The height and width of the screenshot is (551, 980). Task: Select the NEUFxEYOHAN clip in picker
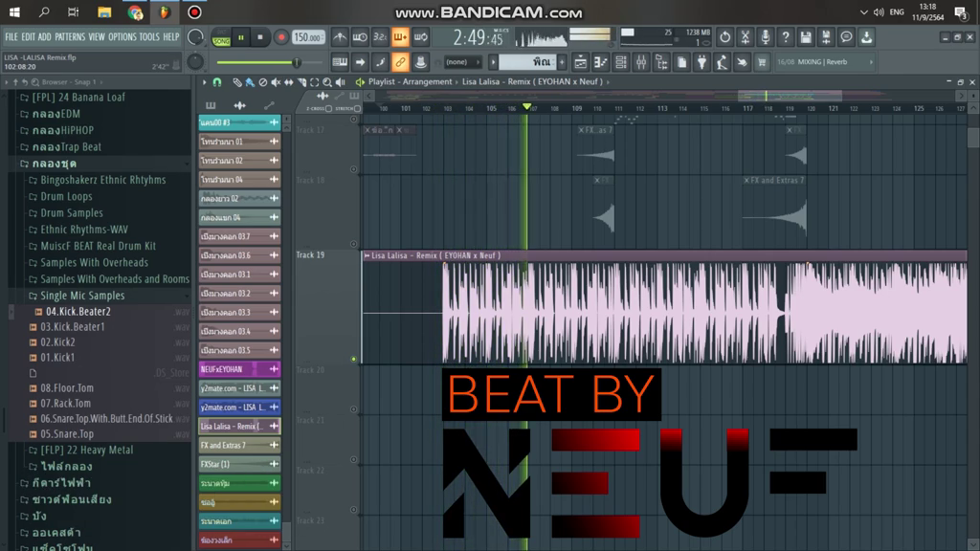pyautogui.click(x=239, y=369)
